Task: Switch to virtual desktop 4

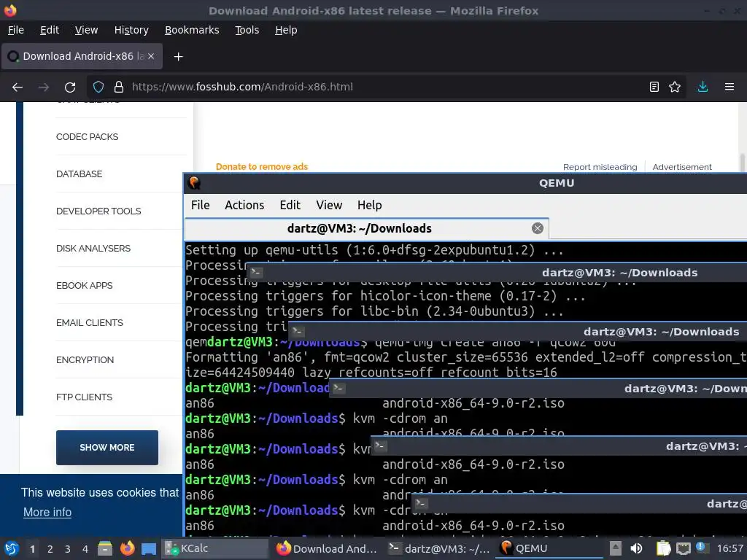Action: click(85, 549)
